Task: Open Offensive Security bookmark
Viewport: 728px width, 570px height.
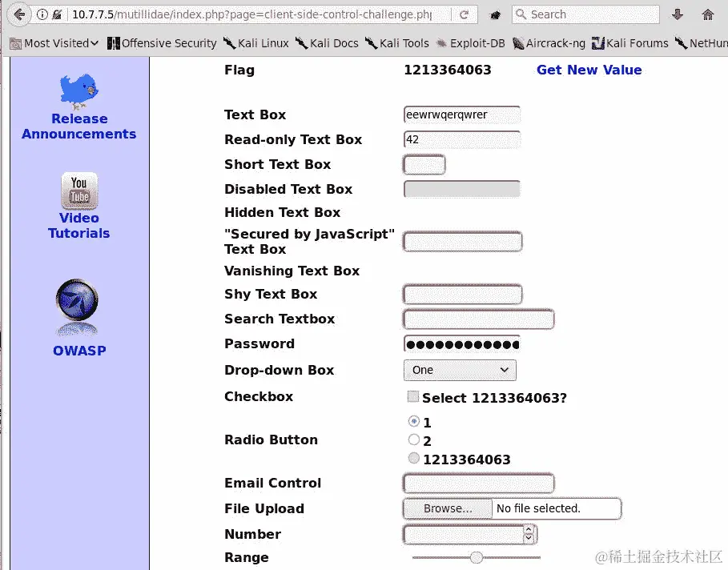Action: (x=162, y=43)
